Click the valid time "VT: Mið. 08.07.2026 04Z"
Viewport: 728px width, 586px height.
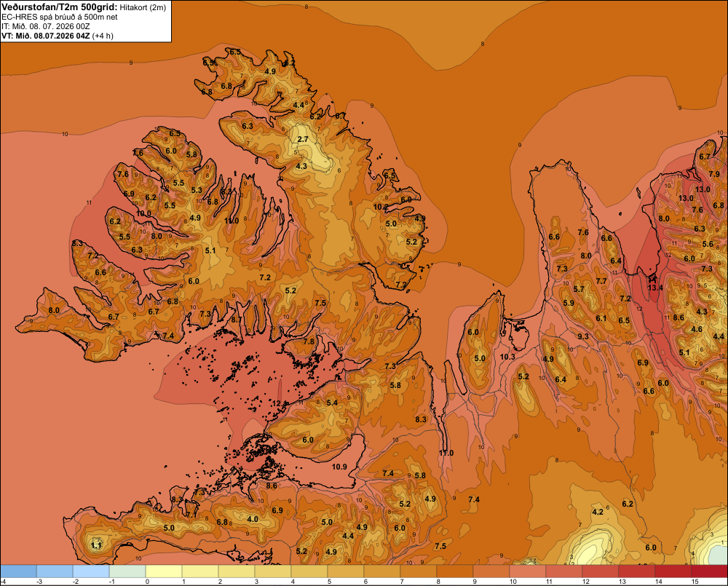click(45, 36)
